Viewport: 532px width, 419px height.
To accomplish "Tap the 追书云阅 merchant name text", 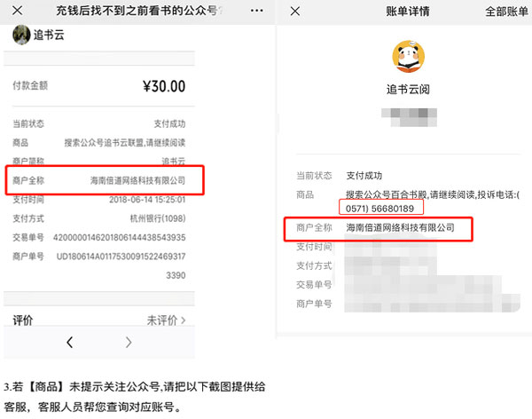I will pos(408,90).
